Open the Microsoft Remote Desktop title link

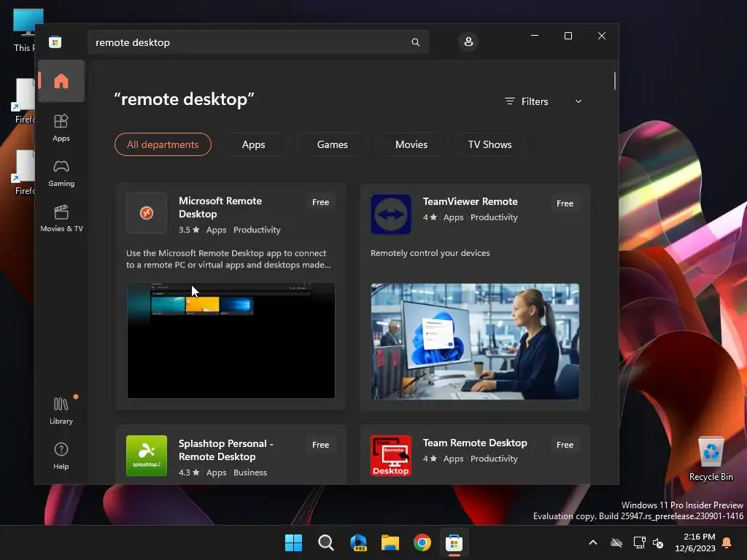point(220,207)
